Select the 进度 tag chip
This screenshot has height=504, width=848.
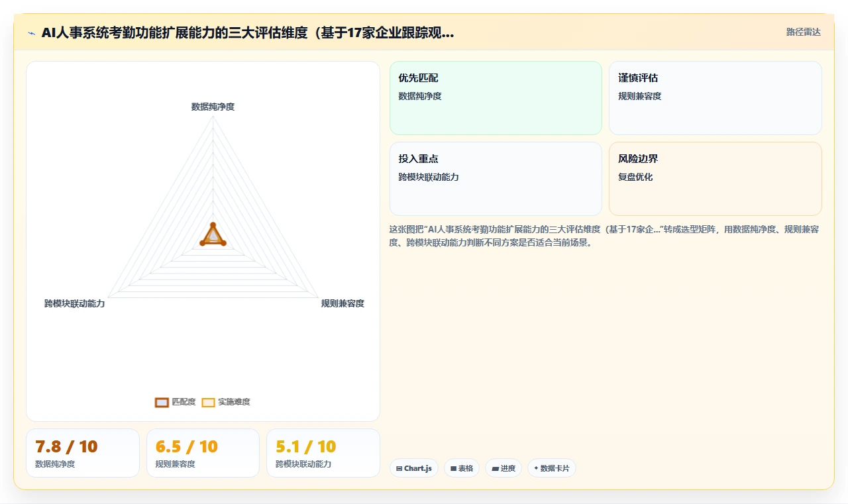point(503,468)
